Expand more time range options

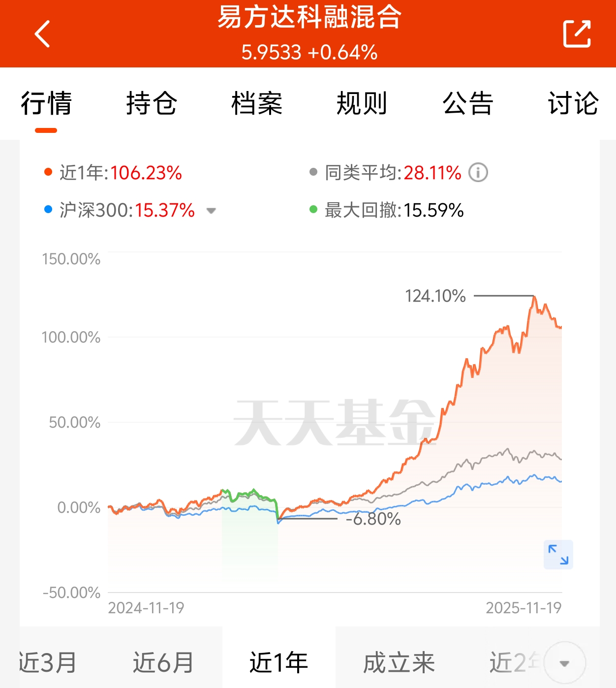tap(565, 663)
